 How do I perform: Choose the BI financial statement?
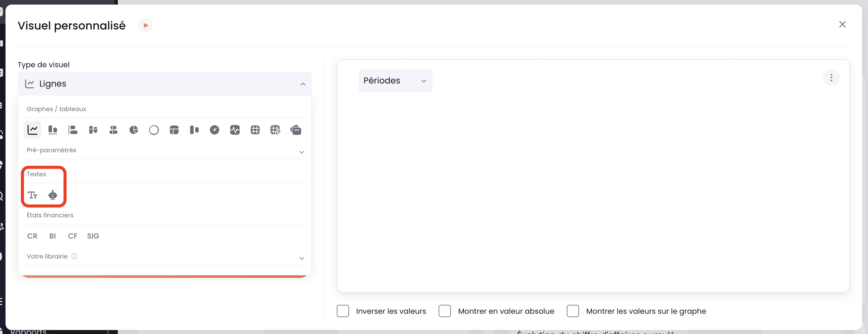[52, 236]
